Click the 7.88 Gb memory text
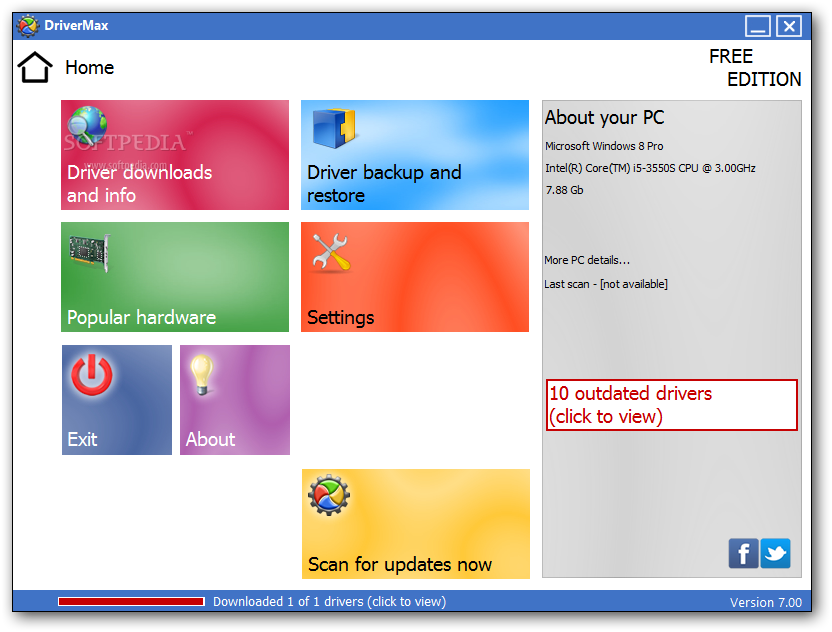This screenshot has height=632, width=832. click(564, 190)
